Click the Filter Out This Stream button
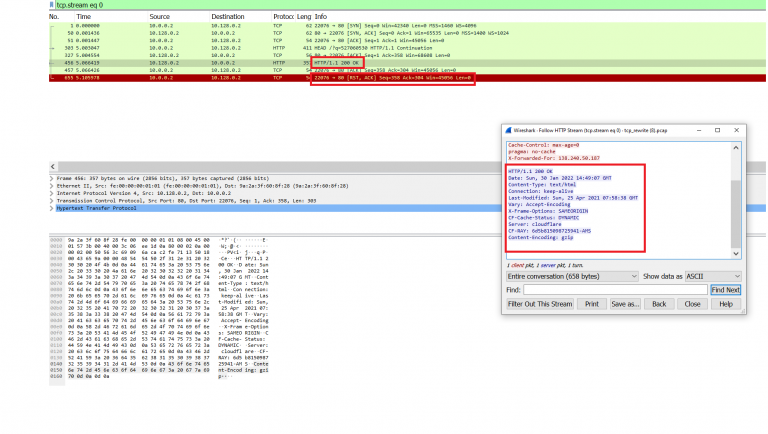The height and width of the screenshot is (434, 768). [x=540, y=304]
